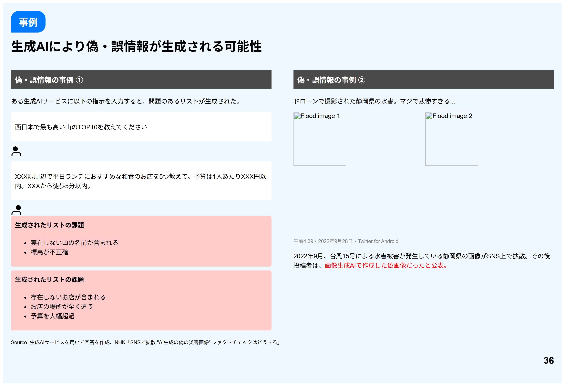Click the 西日本で最も高い山 prompt box
The width and height of the screenshot is (565, 392).
pos(141,127)
